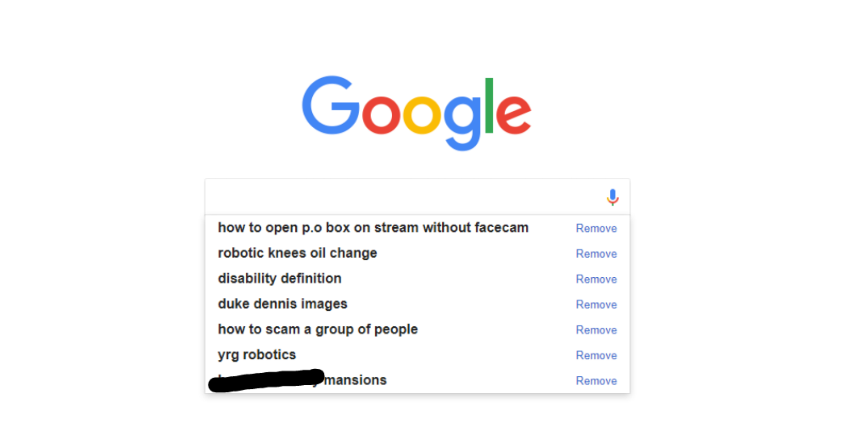
Task: Select the 'yrg robotics' suggestion
Action: click(x=257, y=354)
